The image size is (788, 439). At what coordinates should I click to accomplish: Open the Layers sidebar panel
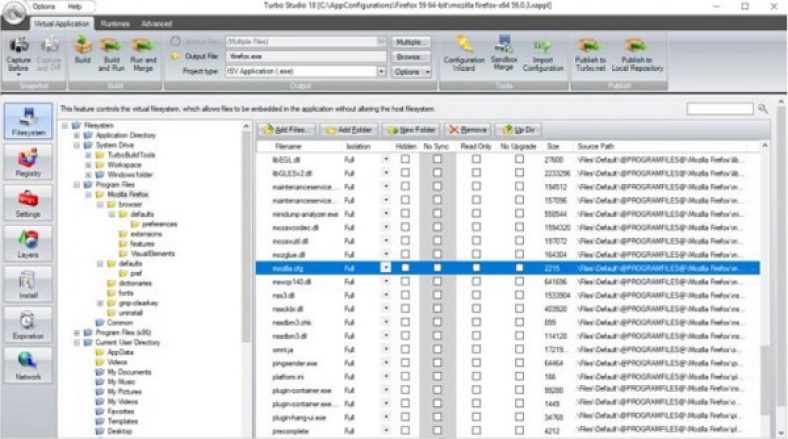[x=28, y=243]
